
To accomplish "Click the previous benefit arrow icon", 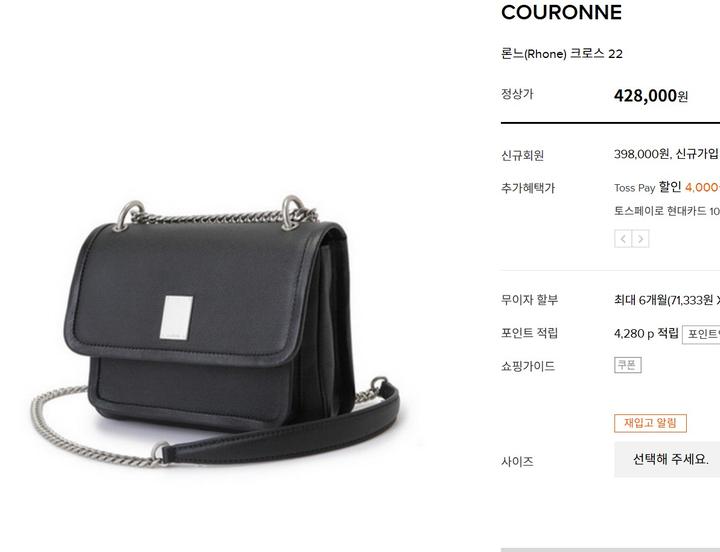I will click(x=623, y=239).
